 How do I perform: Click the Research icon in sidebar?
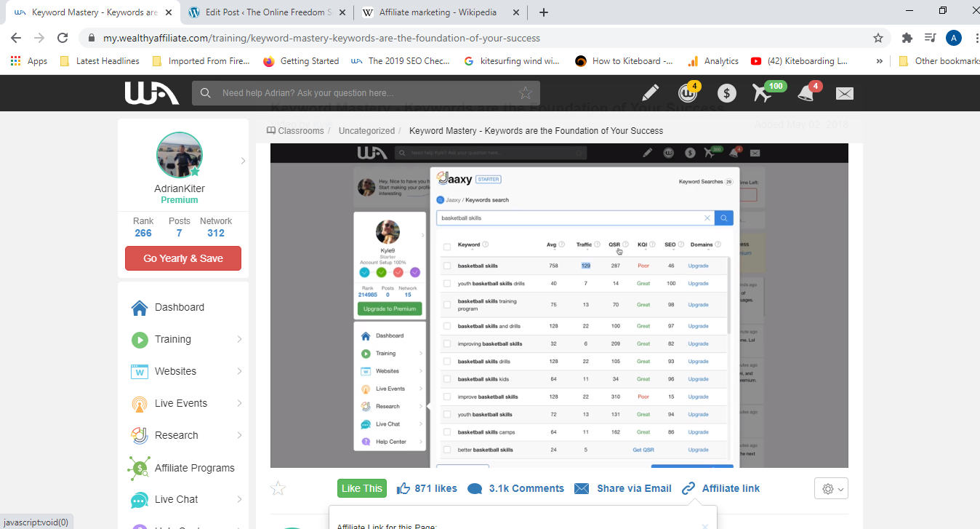click(140, 436)
